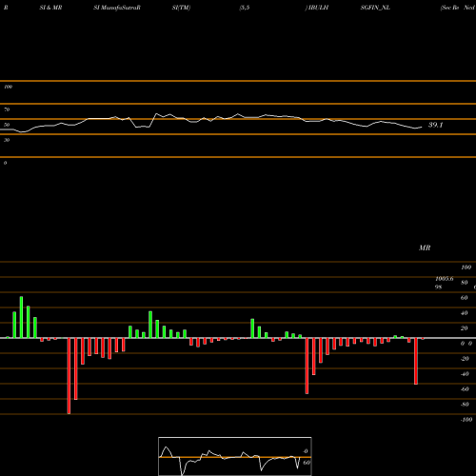The height and width of the screenshot is (476, 476).
Task: Click the longest red histogram bar reaching -100
Action: tap(69, 376)
